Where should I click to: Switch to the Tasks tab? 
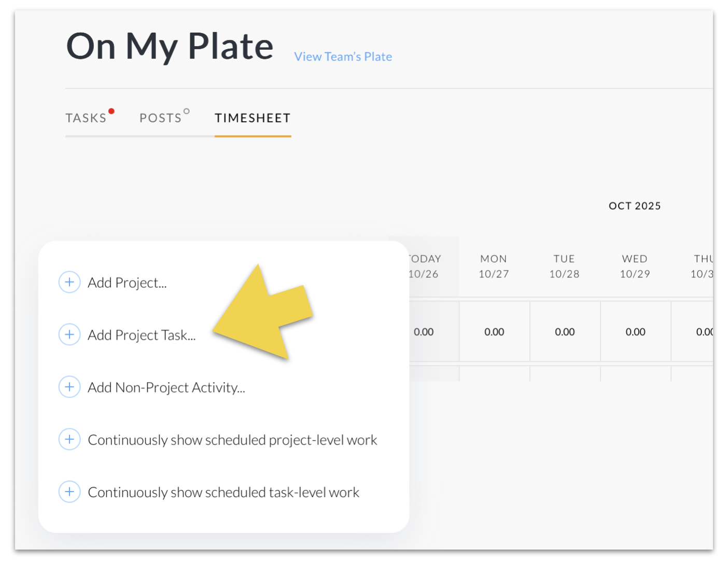(x=86, y=118)
